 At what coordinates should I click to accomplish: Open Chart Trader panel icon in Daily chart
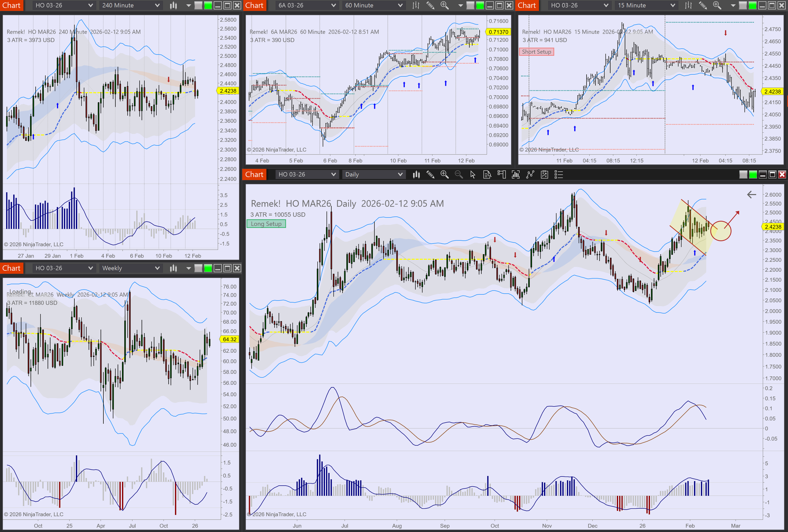click(501, 175)
